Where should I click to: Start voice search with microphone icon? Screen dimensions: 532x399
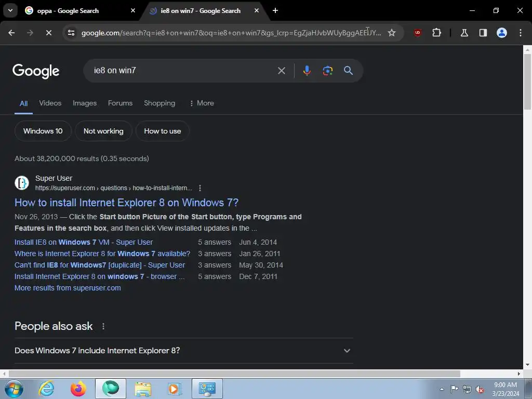(307, 71)
